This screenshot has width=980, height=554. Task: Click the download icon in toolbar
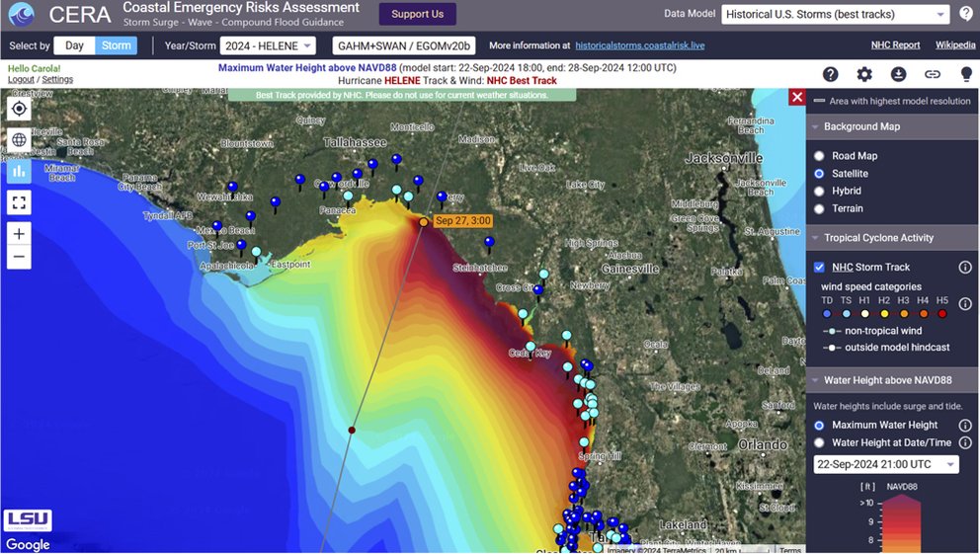[898, 75]
